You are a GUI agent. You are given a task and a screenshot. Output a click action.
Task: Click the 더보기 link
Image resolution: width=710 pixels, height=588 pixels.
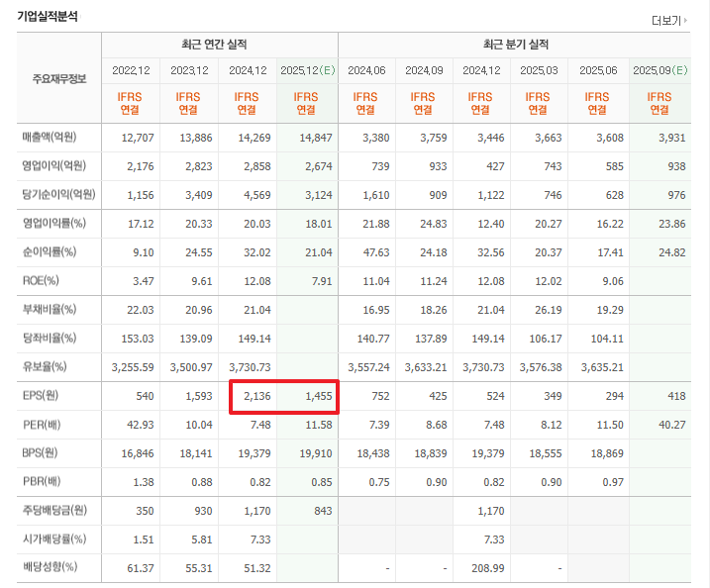[x=668, y=20]
